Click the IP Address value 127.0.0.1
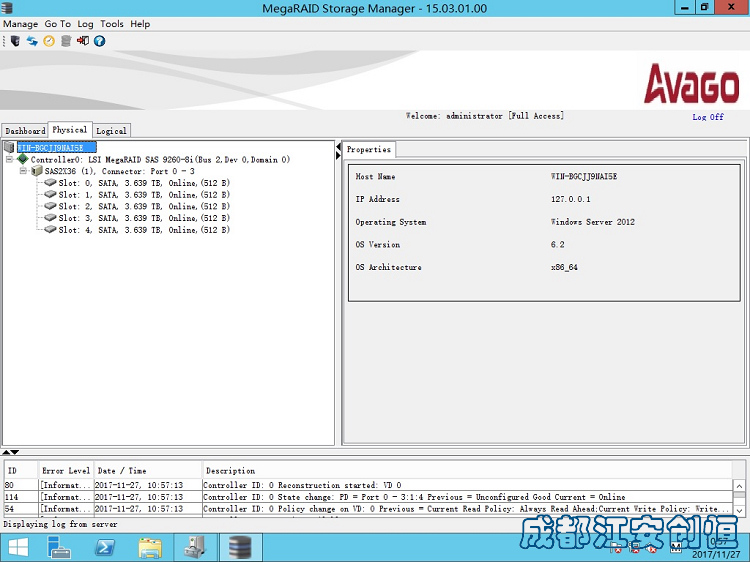 [570, 199]
